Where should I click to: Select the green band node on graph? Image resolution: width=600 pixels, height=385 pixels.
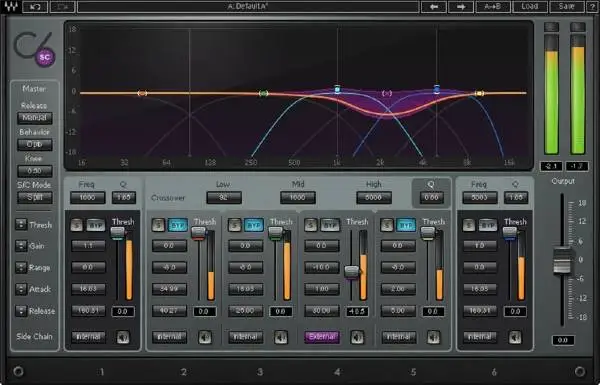(263, 93)
